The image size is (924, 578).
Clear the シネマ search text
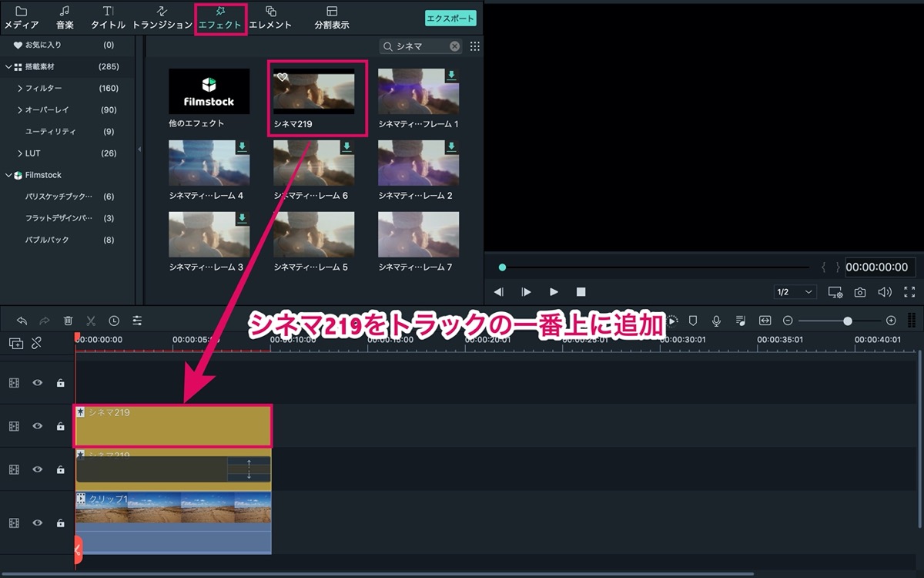pyautogui.click(x=454, y=46)
